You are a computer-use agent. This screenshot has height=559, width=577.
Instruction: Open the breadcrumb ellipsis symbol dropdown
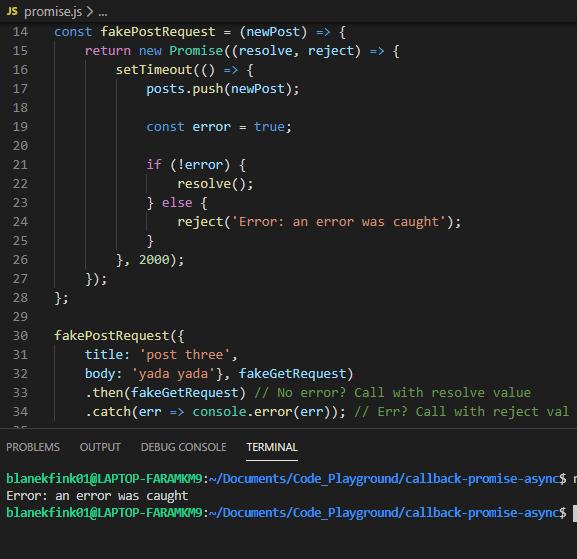click(103, 13)
